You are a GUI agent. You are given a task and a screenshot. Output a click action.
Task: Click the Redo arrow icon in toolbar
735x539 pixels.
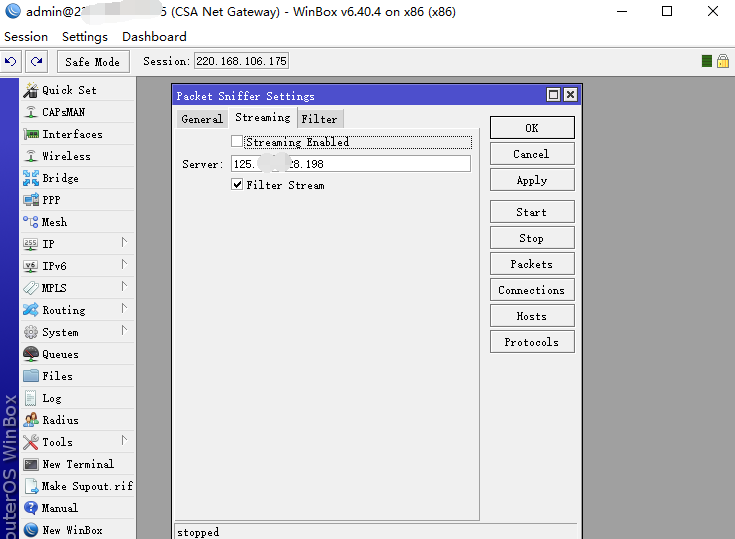37,61
